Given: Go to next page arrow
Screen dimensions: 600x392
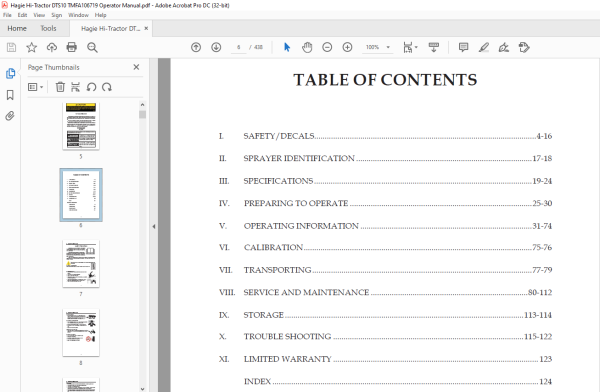Looking at the screenshot, I should click(216, 47).
